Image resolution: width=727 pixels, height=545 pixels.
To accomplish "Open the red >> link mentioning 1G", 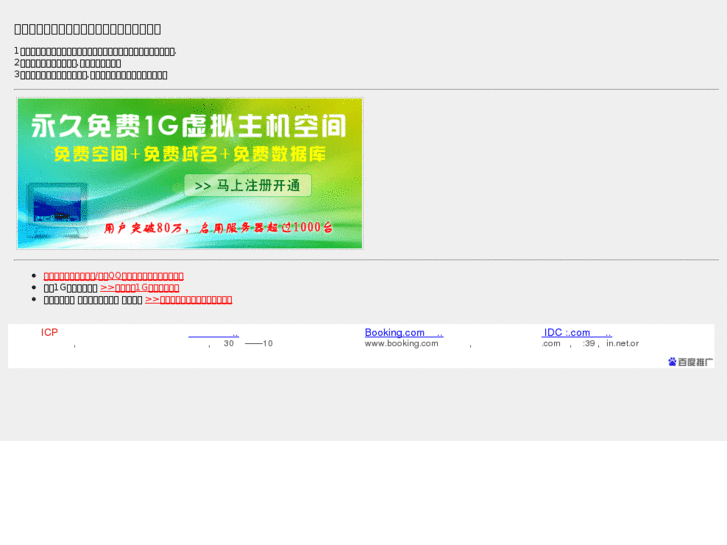I will [x=140, y=288].
